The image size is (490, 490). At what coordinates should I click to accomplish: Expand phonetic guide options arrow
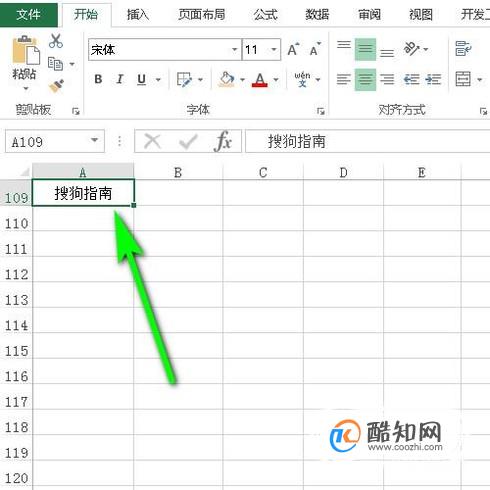pos(318,80)
